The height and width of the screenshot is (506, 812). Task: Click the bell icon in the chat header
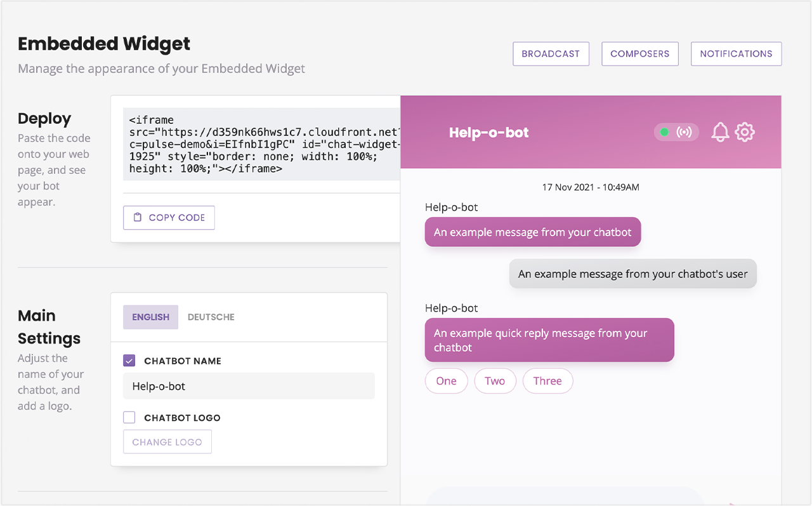720,132
